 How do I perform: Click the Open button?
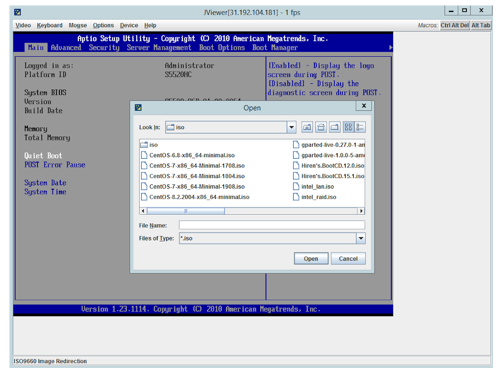tap(311, 259)
